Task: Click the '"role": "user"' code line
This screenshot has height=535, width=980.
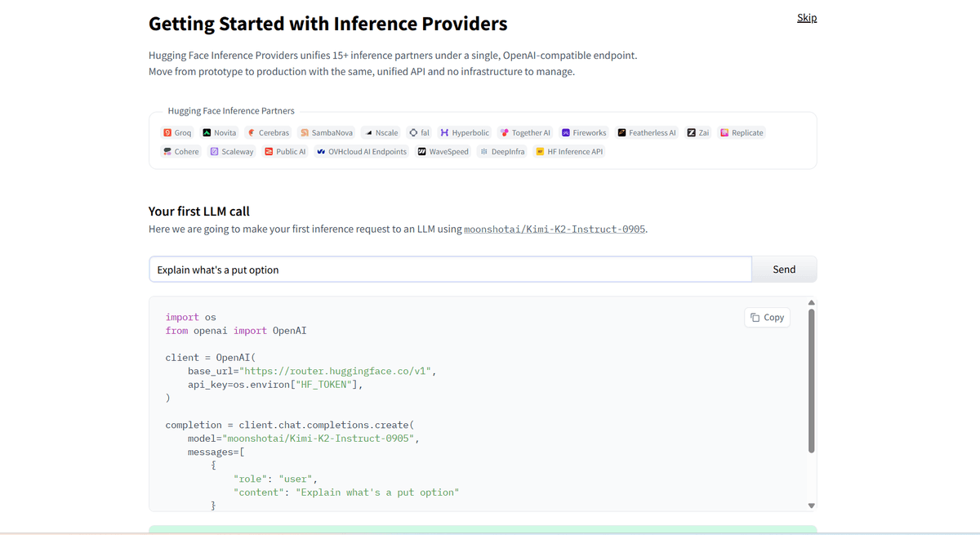Action: pos(275,479)
